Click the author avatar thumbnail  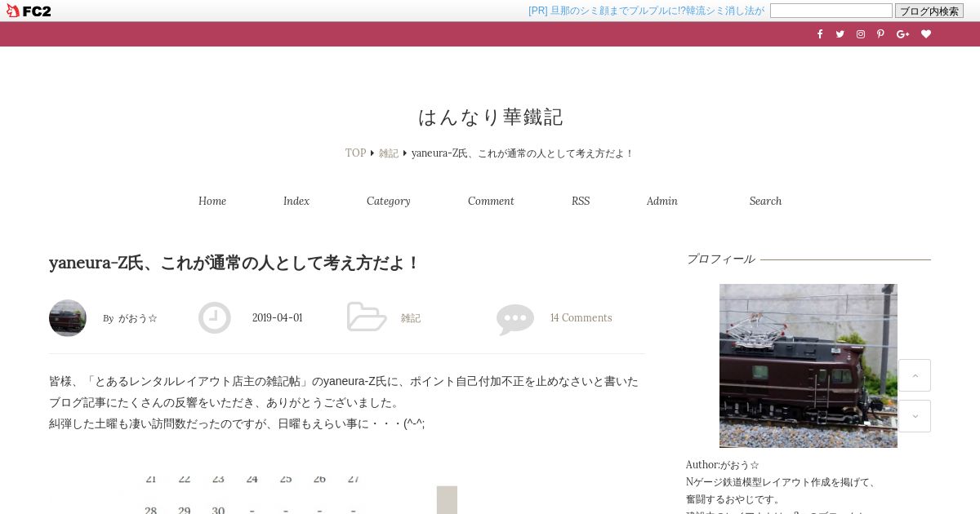coord(68,318)
